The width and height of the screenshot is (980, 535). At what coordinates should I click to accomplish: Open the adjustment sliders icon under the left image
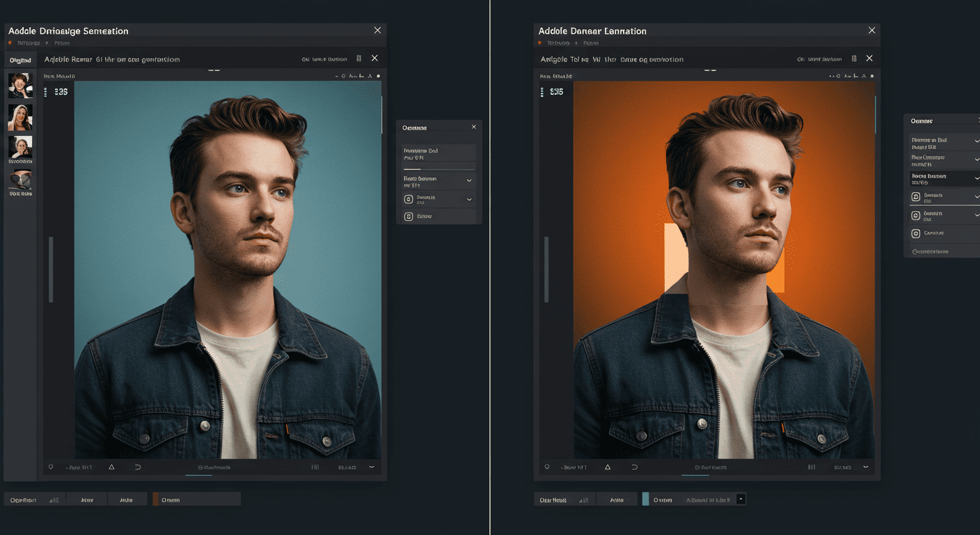pyautogui.click(x=315, y=467)
